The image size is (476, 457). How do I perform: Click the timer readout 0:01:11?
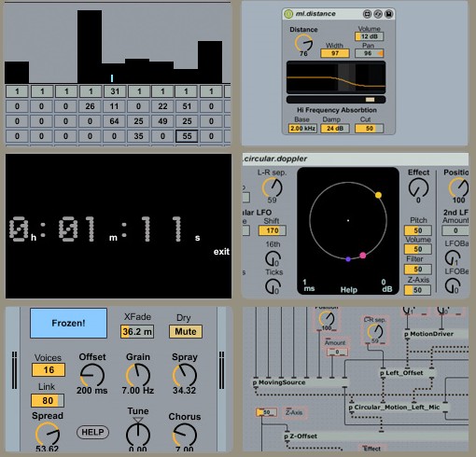(105, 229)
